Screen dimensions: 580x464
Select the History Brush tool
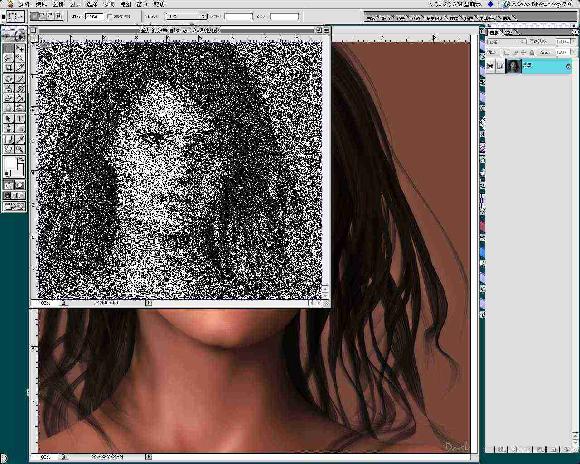(20, 88)
